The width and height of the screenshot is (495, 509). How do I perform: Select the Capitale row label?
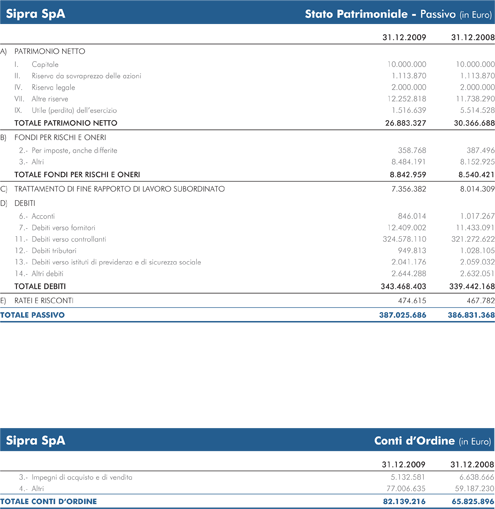45,64
